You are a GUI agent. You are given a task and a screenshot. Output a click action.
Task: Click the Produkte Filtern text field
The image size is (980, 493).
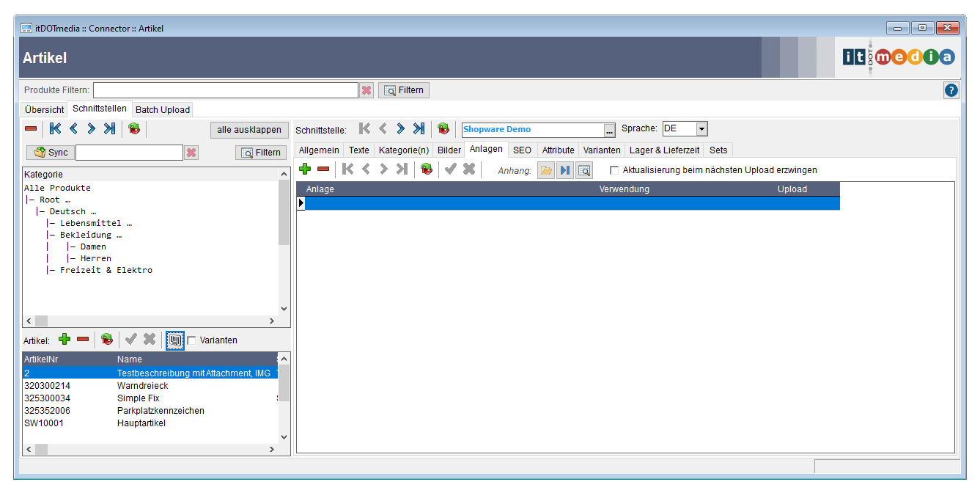click(225, 90)
